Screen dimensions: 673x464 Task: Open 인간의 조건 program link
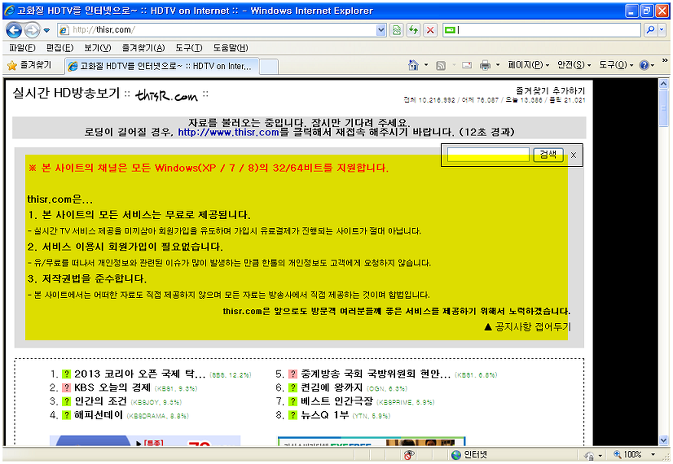pyautogui.click(x=100, y=401)
